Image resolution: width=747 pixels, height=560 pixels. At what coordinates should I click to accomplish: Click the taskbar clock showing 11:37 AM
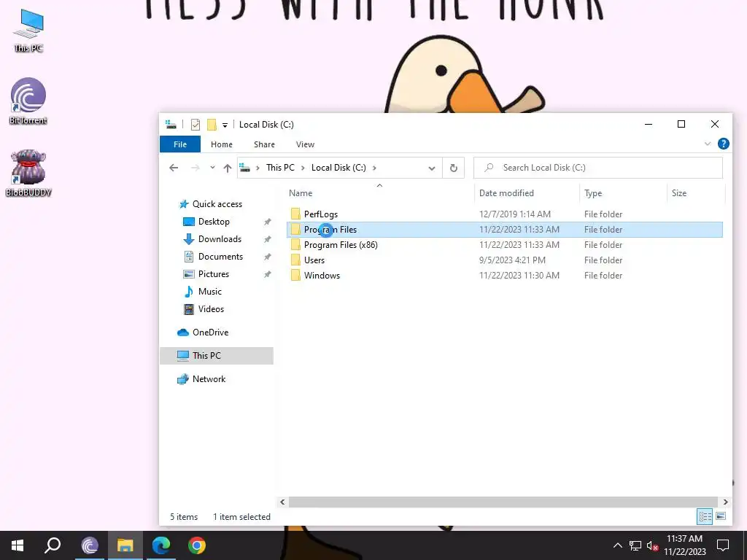point(684,545)
